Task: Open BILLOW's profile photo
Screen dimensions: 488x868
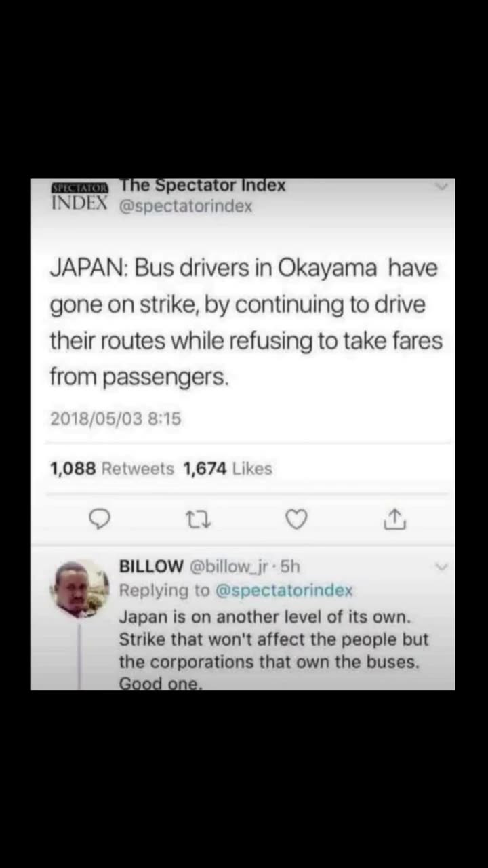Action: (80, 589)
